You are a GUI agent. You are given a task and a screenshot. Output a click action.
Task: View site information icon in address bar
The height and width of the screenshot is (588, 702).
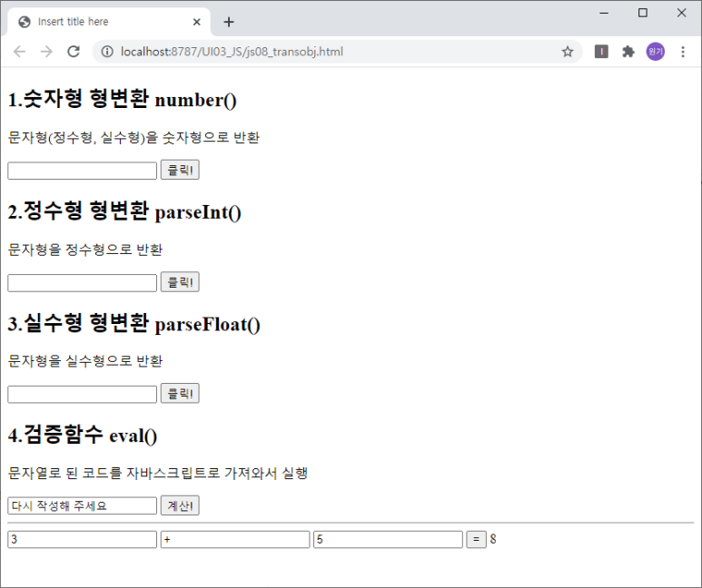[x=107, y=52]
